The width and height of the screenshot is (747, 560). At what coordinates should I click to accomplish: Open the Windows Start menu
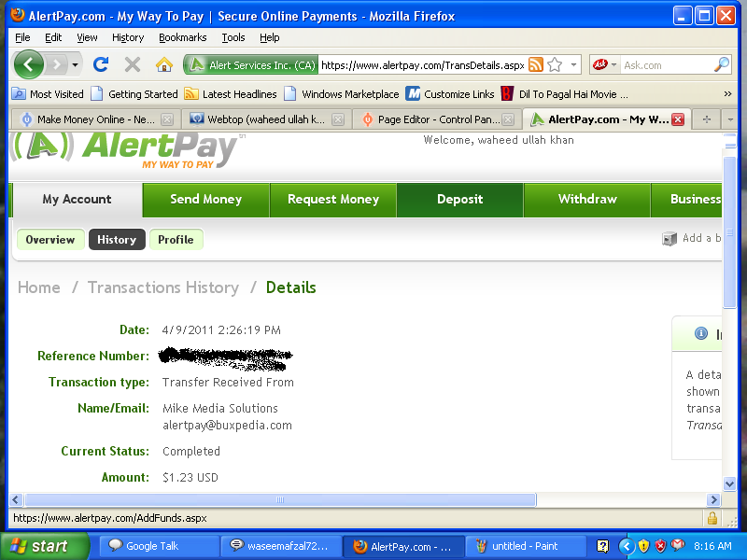45,546
